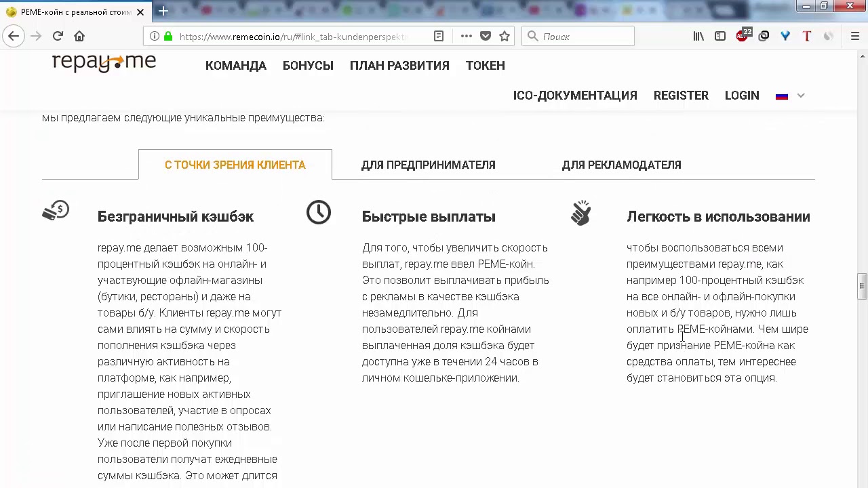Open the Adblock Plus extension icon
This screenshot has height=488, width=868.
(x=743, y=35)
